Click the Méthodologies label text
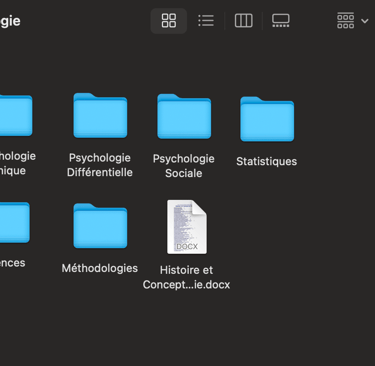 pos(100,268)
